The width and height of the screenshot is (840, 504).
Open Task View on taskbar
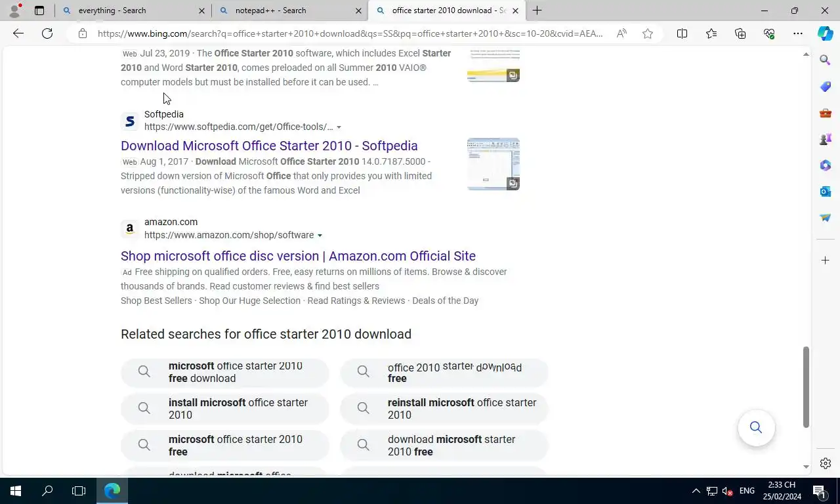point(79,491)
